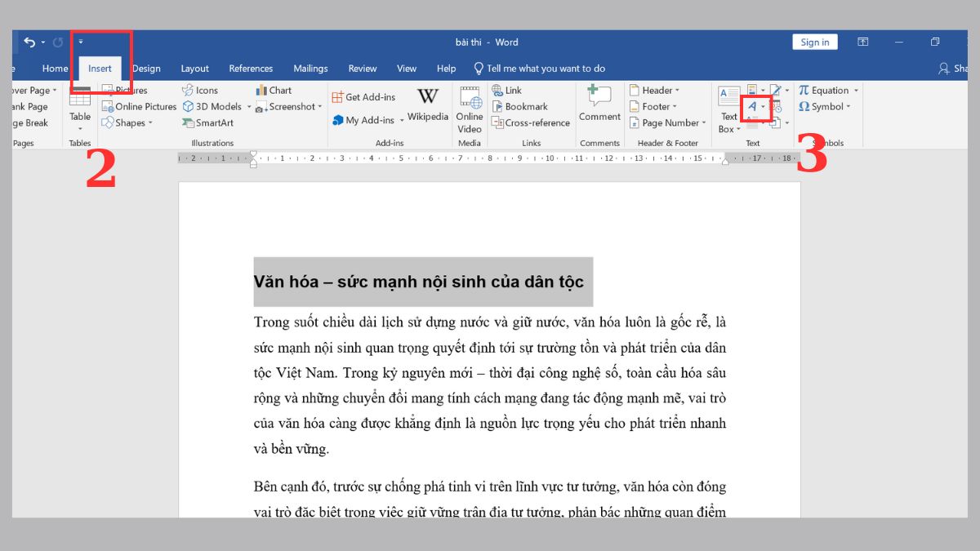
Task: Click the WordArt icon in Text group
Action: click(753, 107)
